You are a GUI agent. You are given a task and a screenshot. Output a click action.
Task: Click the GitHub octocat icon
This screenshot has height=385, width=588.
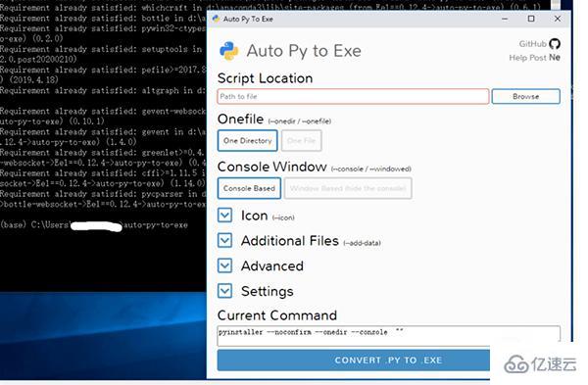click(x=555, y=44)
